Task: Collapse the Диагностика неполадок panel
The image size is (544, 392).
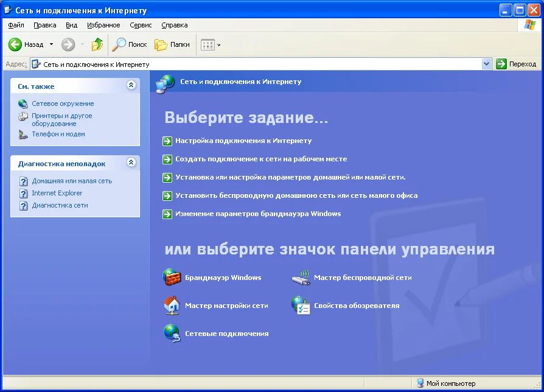Action: pyautogui.click(x=131, y=163)
